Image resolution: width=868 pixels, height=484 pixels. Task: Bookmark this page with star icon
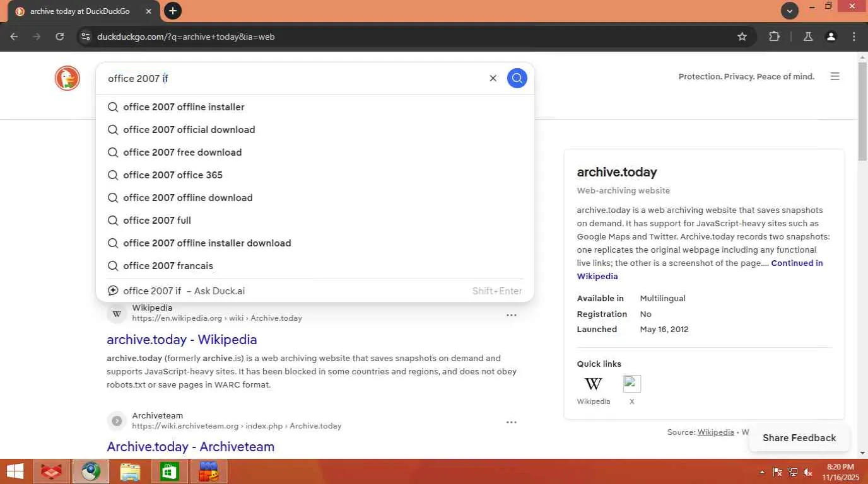742,37
